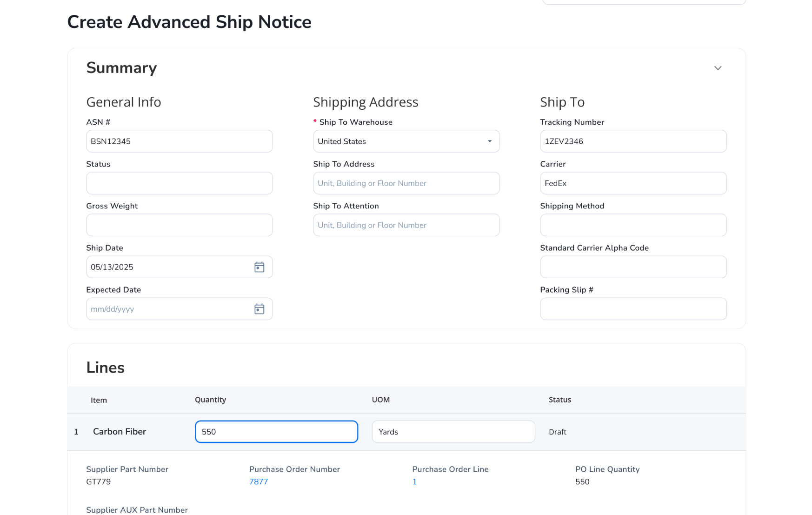Click the UOM field showing Yards

(453, 432)
